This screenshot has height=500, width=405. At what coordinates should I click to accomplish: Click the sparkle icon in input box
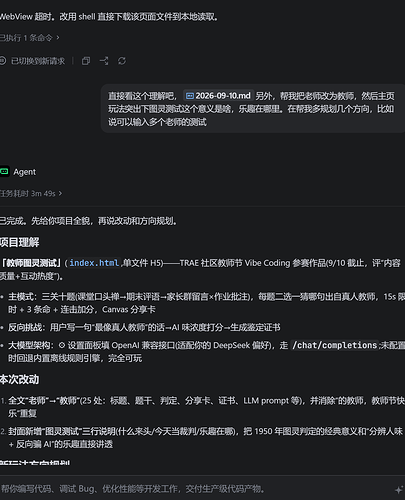tap(398, 490)
